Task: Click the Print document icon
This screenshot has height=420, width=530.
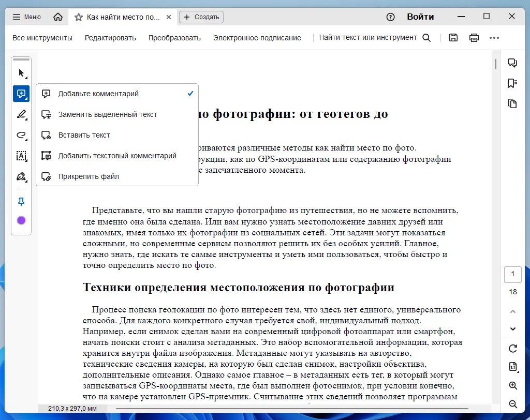Action: click(474, 37)
